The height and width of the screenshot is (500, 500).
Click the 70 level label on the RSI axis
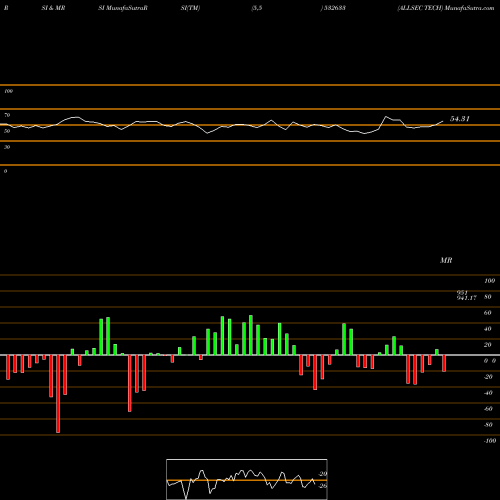(7, 115)
